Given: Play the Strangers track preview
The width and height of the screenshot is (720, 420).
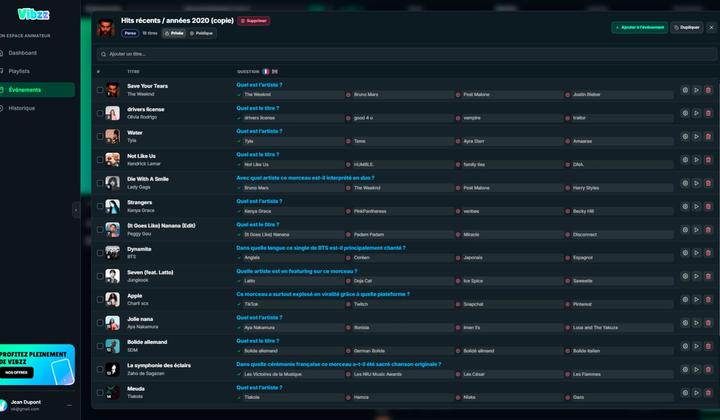Looking at the screenshot, I should click(696, 207).
